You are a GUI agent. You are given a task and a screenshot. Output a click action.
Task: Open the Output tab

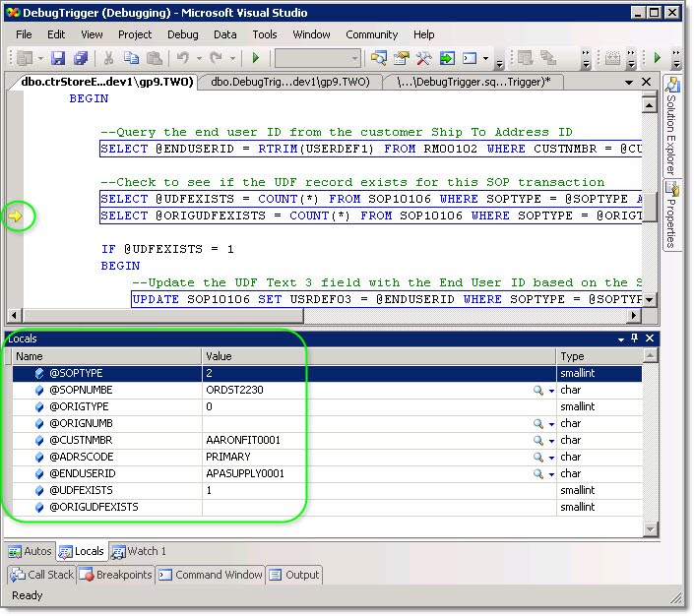click(x=294, y=575)
